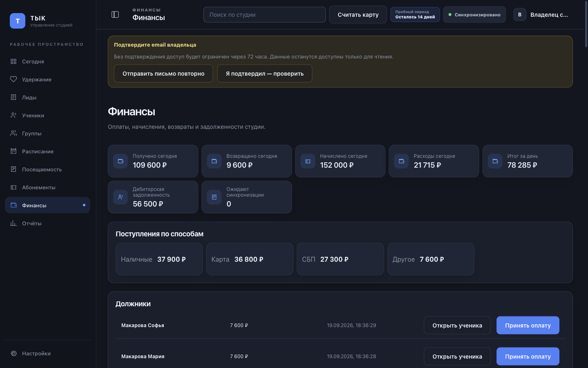Image resolution: width=588 pixels, height=368 pixels.
Task: Open the Отчёты section
Action: (47, 223)
